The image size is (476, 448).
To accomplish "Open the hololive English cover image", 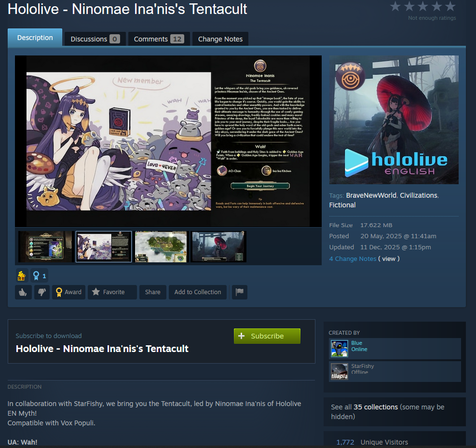I will click(394, 120).
